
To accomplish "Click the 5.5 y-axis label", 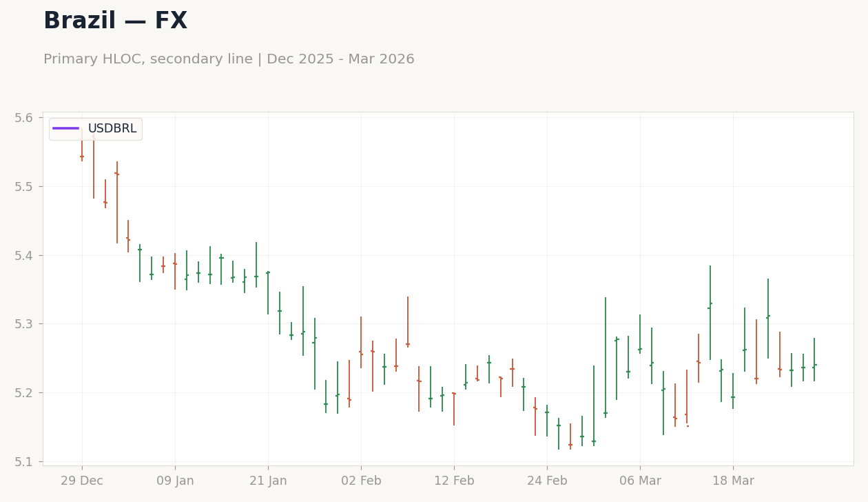I will coord(24,187).
